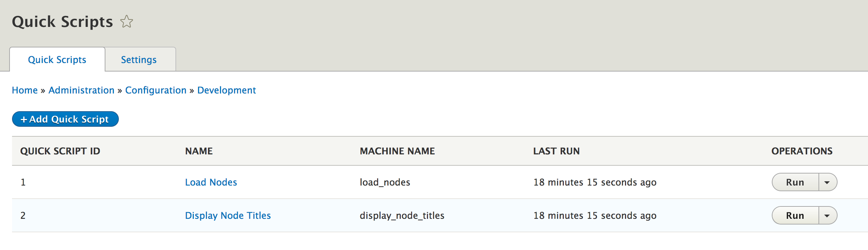Screen dimensions: 868x250
Task: Switch to the Settings tab
Action: (139, 60)
